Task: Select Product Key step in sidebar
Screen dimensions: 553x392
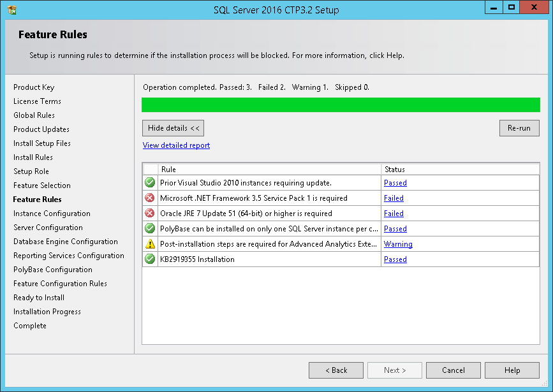Action: [34, 87]
